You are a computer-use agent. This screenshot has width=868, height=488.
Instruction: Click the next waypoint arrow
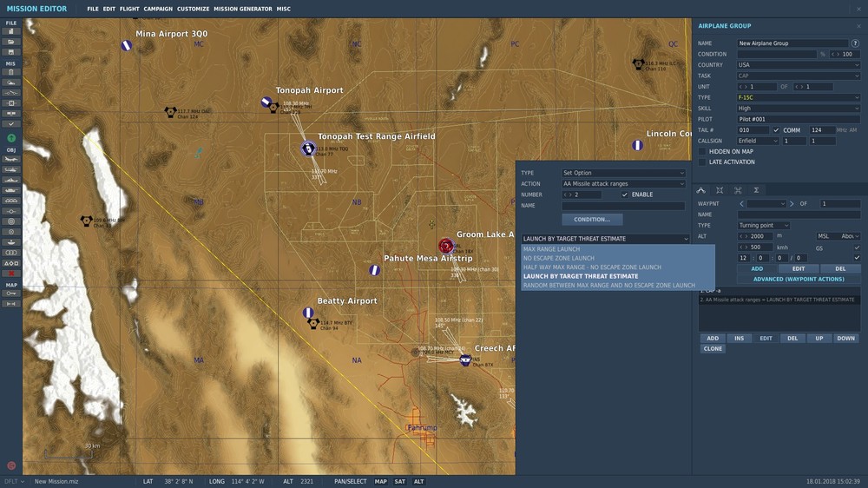(792, 204)
